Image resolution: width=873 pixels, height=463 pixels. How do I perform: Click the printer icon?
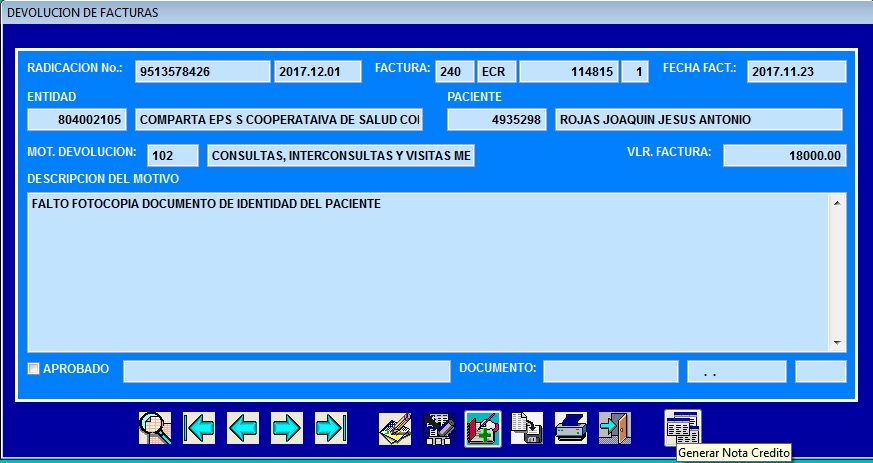[x=571, y=428]
